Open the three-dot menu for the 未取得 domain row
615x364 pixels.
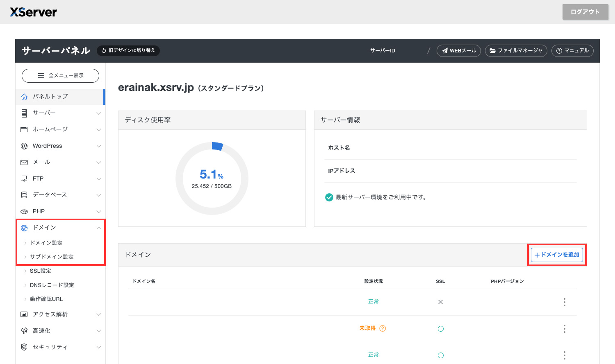[x=565, y=329]
